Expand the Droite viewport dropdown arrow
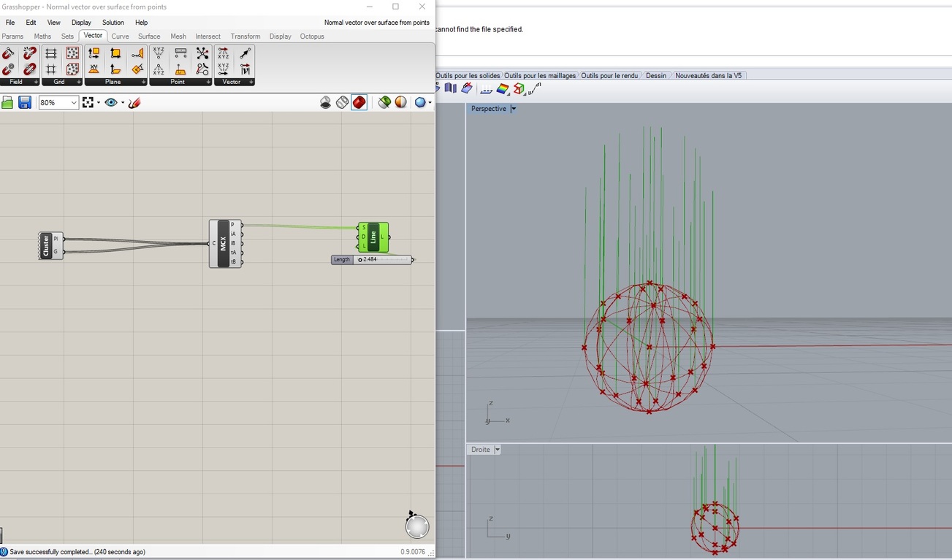This screenshot has width=952, height=560. pos(497,450)
